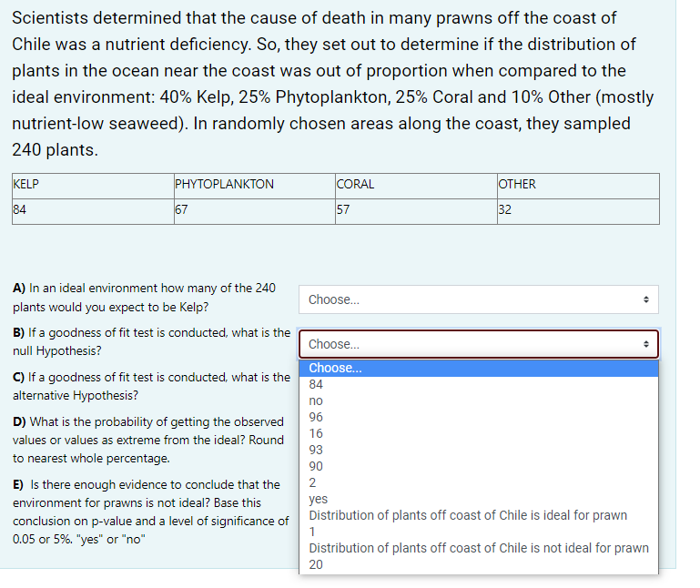
Task: Click the table cell value 84
Action: (93, 212)
